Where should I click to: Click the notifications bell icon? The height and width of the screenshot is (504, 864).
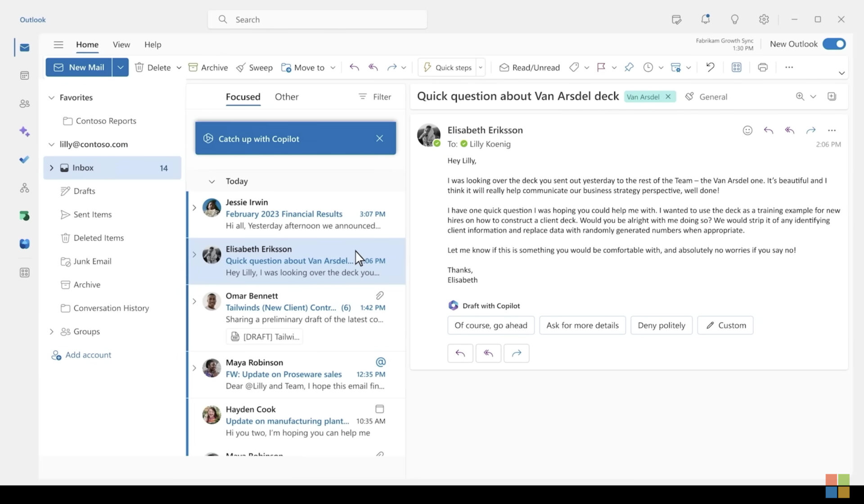[x=705, y=19]
